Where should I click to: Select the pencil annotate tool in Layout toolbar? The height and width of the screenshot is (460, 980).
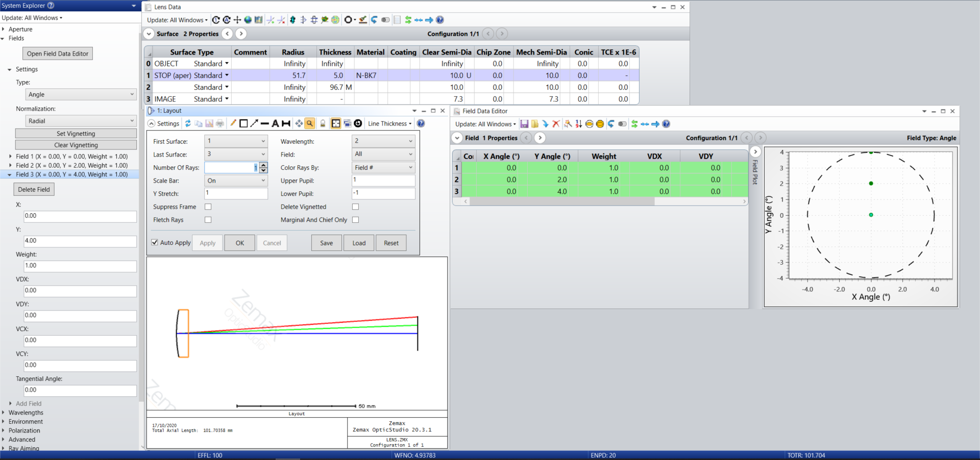pyautogui.click(x=233, y=123)
